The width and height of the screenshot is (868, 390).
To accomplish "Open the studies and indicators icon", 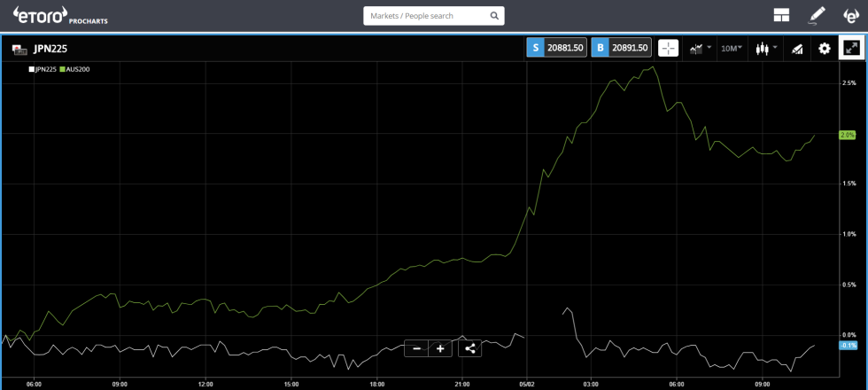I will click(x=797, y=48).
